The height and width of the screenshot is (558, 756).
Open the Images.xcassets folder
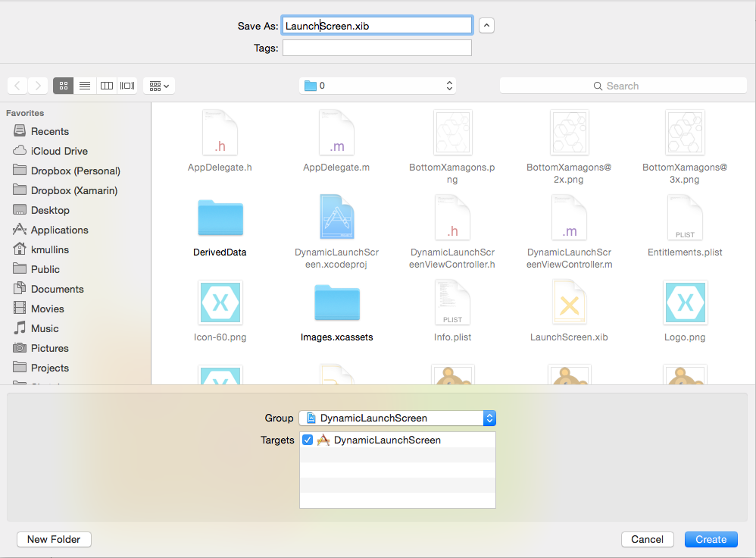(337, 303)
